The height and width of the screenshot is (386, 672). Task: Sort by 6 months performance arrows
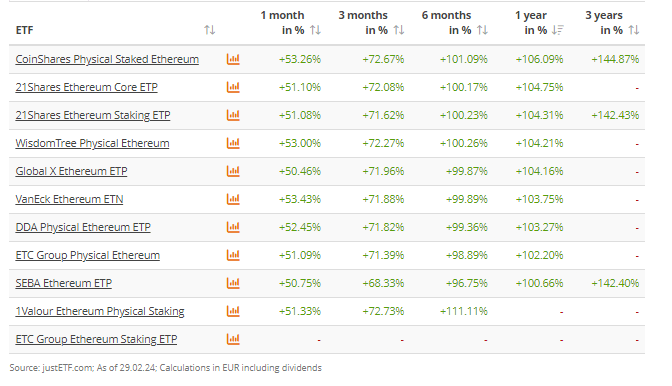[483, 30]
